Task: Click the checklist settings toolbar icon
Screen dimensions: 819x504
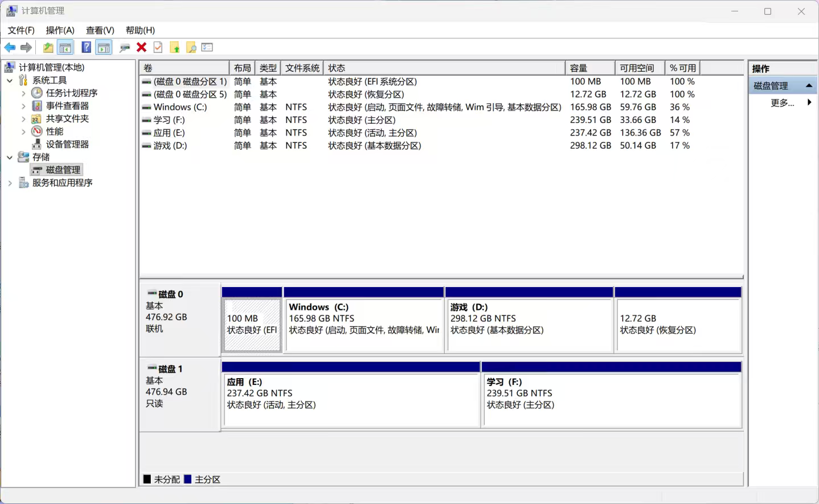Action: [x=207, y=48]
